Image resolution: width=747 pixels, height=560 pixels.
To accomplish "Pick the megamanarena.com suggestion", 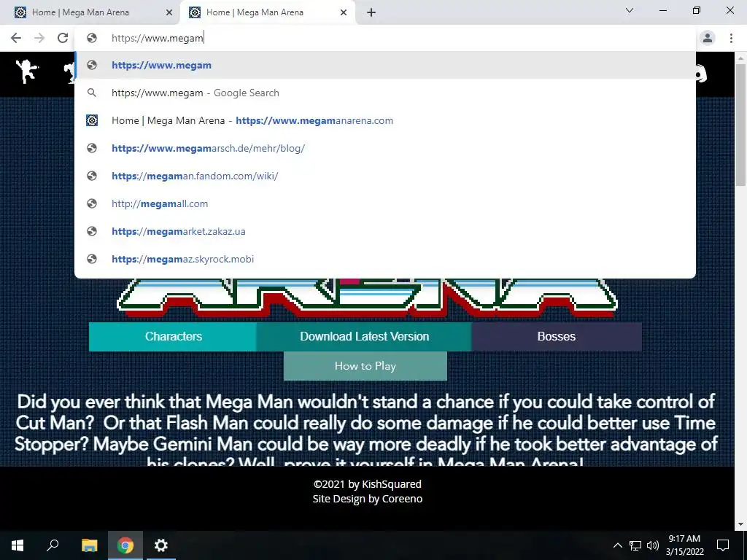I will pyautogui.click(x=385, y=120).
